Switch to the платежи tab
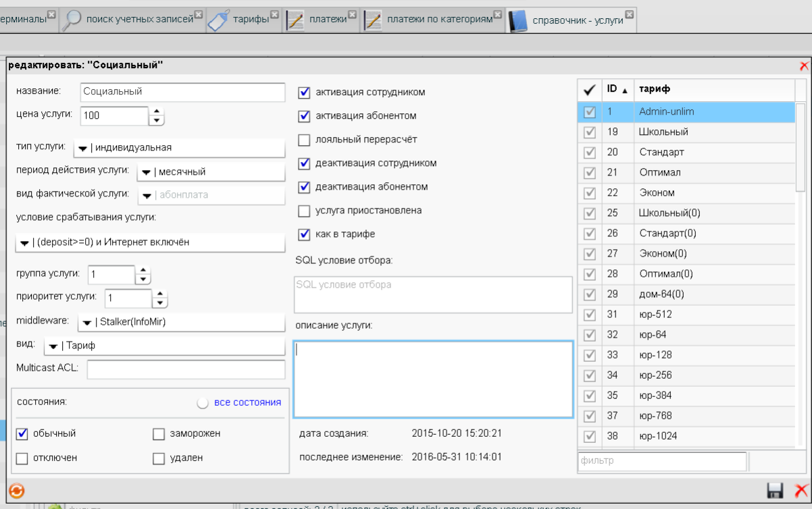812x509 pixels. coord(328,20)
